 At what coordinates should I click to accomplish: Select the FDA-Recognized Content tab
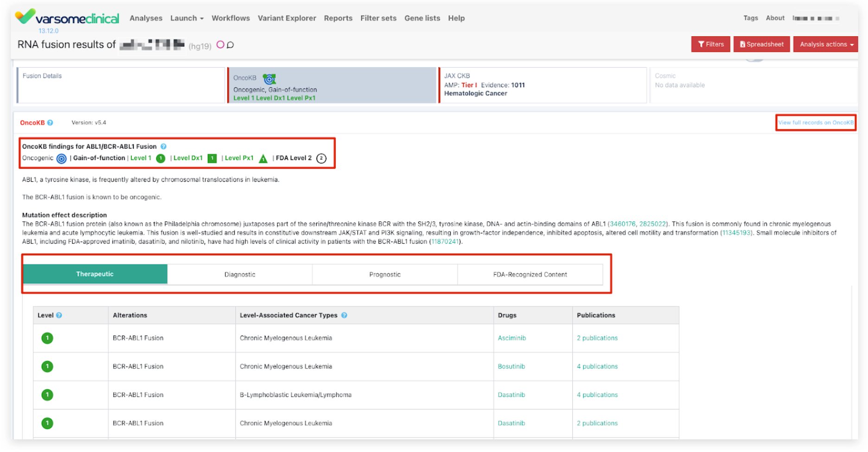[530, 274]
